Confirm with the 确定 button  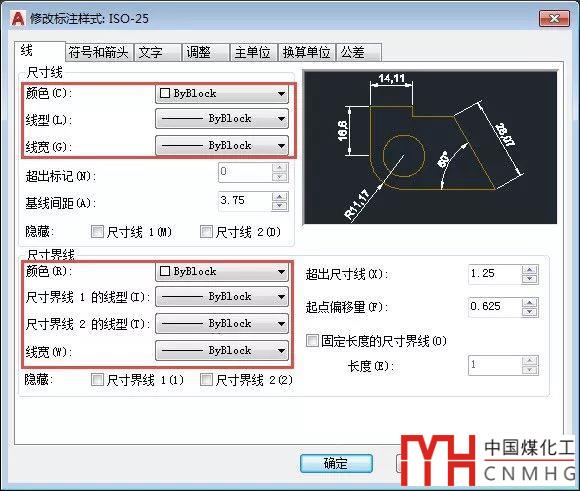pos(336,463)
